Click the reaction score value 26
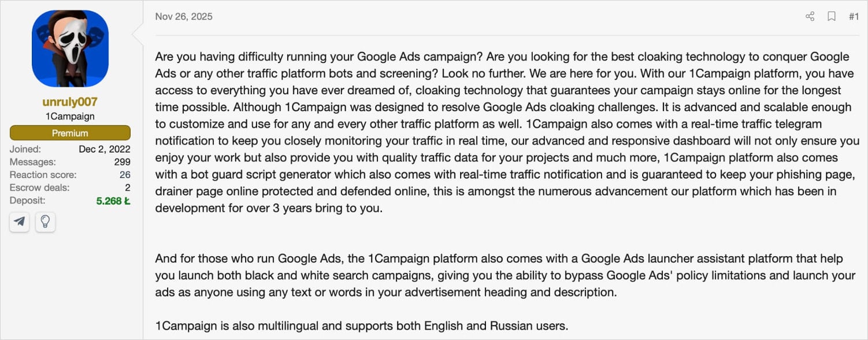Image resolution: width=868 pixels, height=340 pixels. coord(125,175)
